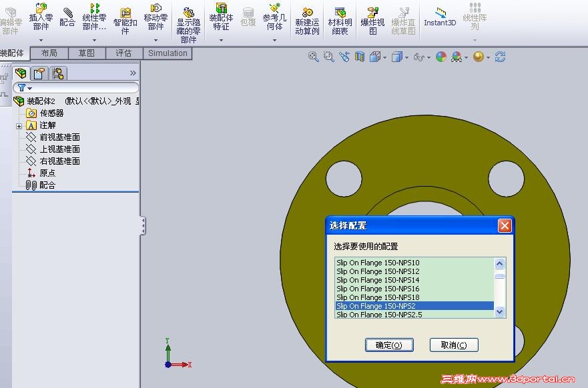Open FeatureManager design tree tab

coord(21,73)
